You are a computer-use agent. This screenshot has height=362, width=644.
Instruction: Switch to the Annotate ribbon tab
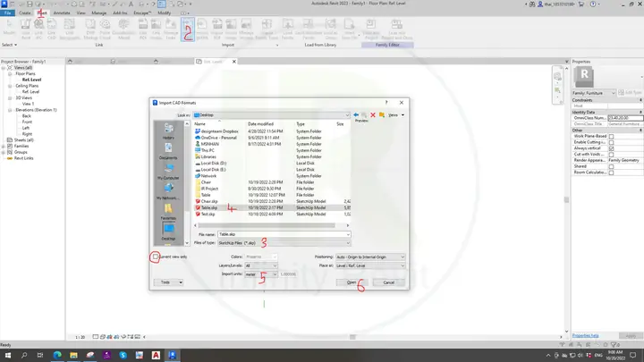[x=62, y=13]
